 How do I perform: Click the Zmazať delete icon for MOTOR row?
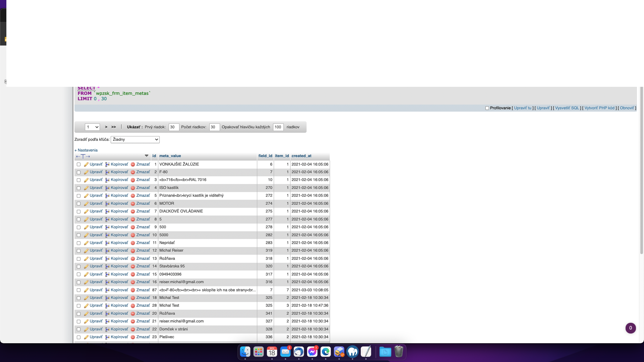click(x=133, y=204)
